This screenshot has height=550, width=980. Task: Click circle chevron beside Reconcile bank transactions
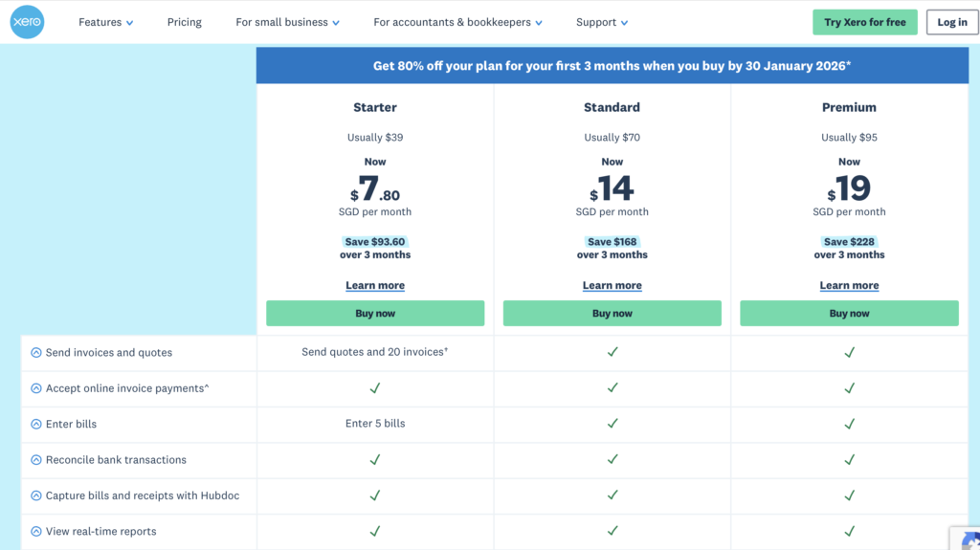[x=36, y=460]
